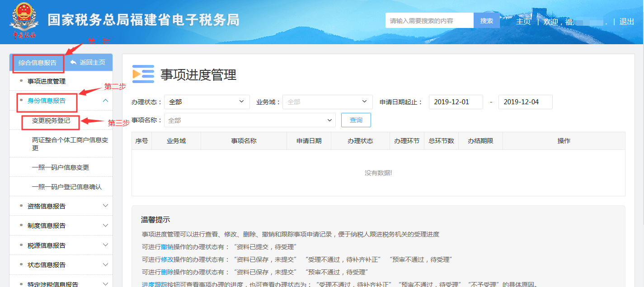Click the 退出 logout link
Viewport: 644px width, 287px height.
click(627, 21)
